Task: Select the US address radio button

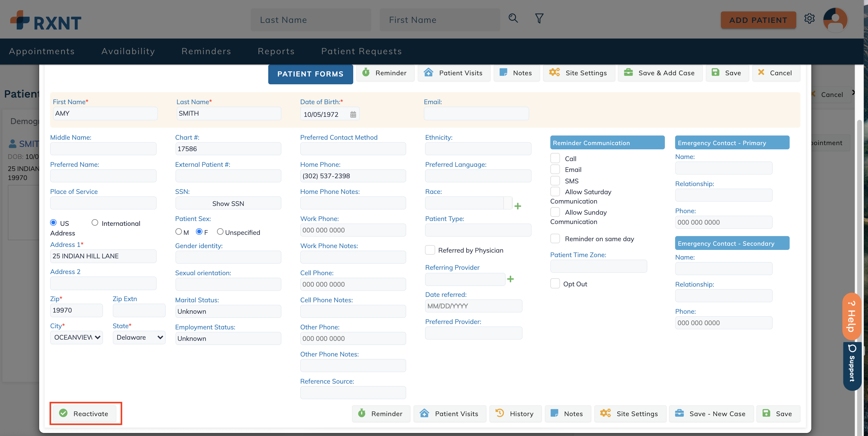Action: pos(53,223)
